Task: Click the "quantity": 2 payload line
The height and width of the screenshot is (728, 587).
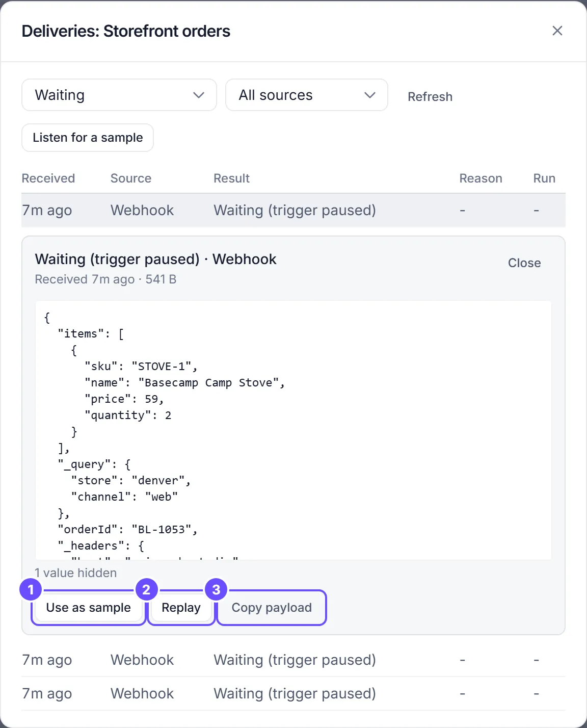Action: click(x=128, y=415)
